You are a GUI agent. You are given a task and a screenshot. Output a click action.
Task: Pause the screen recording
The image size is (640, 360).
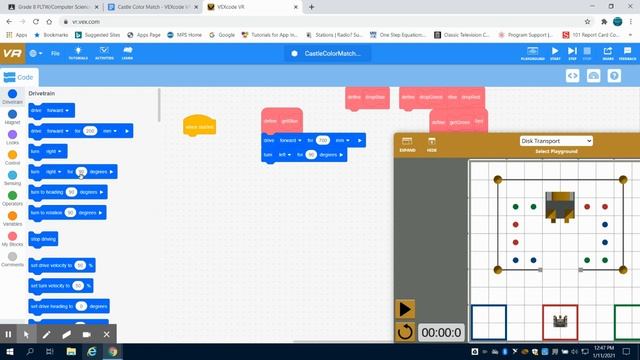[x=8, y=334]
